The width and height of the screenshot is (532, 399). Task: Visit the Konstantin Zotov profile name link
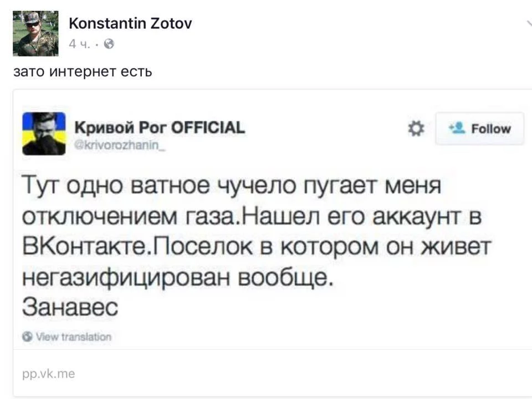pyautogui.click(x=130, y=23)
